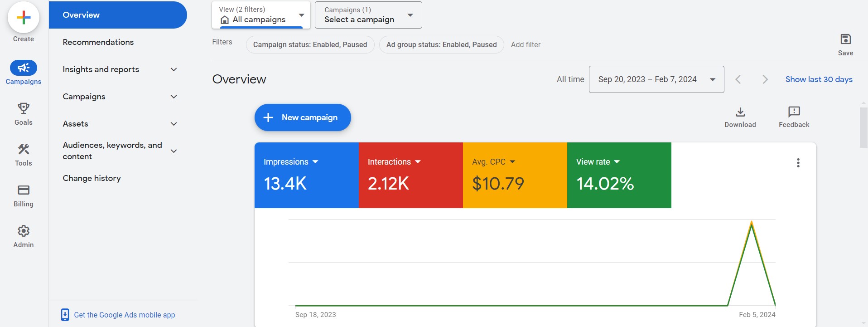The width and height of the screenshot is (868, 327).
Task: Open the Goals trophy icon
Action: 24,108
